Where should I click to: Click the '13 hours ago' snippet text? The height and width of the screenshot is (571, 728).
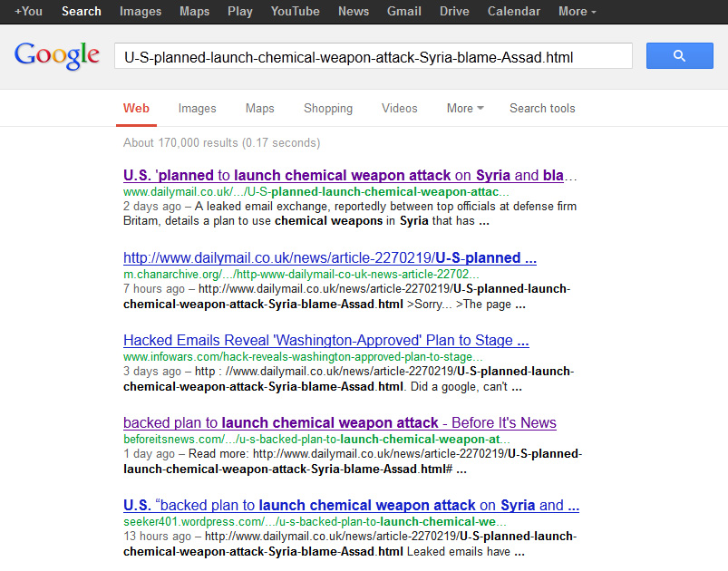350,544
